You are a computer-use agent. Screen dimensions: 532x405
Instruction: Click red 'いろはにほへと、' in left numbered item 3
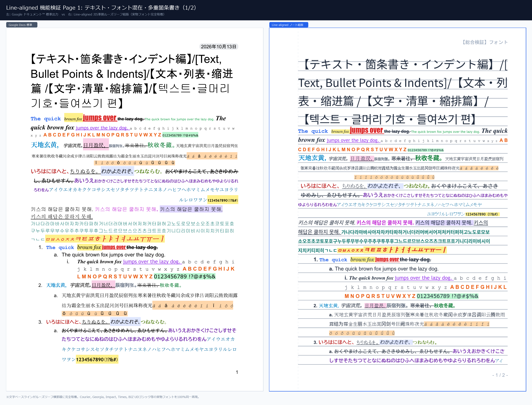pos(64,322)
